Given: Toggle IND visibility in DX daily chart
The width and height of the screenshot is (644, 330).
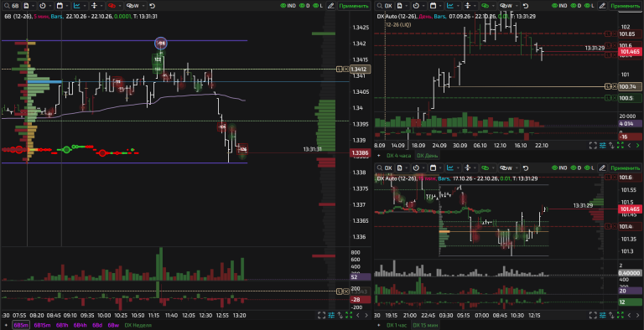Looking at the screenshot, I should [x=559, y=6].
